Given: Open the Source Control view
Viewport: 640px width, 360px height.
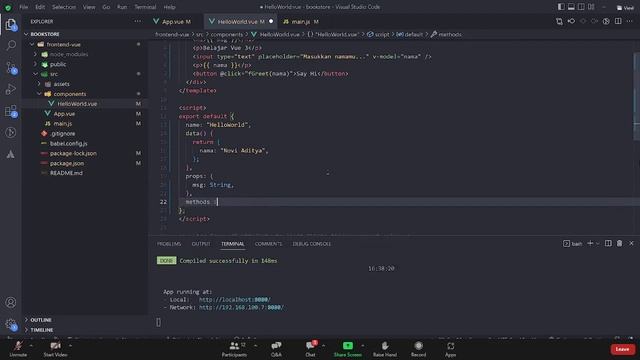Looking at the screenshot, I should pyautogui.click(x=11, y=67).
